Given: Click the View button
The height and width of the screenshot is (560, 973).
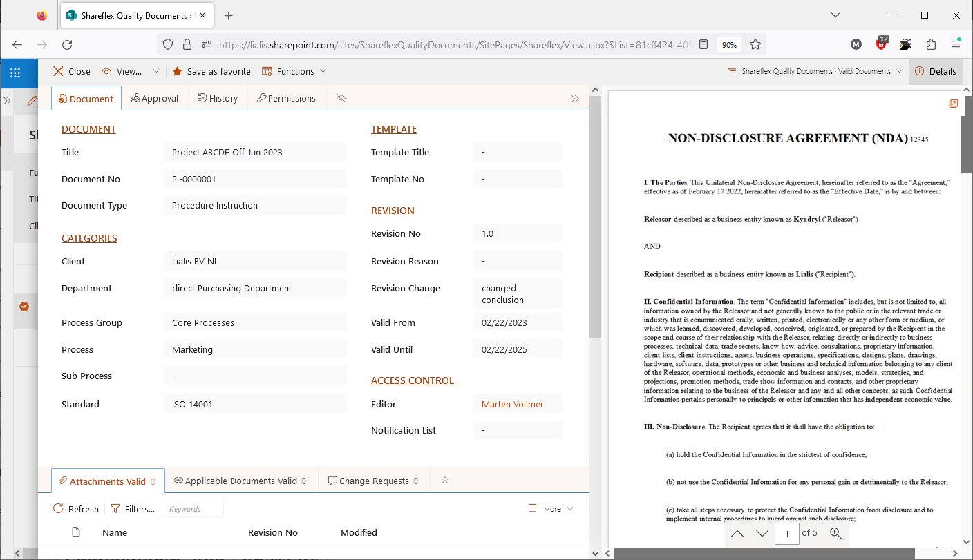Looking at the screenshot, I should click(122, 71).
